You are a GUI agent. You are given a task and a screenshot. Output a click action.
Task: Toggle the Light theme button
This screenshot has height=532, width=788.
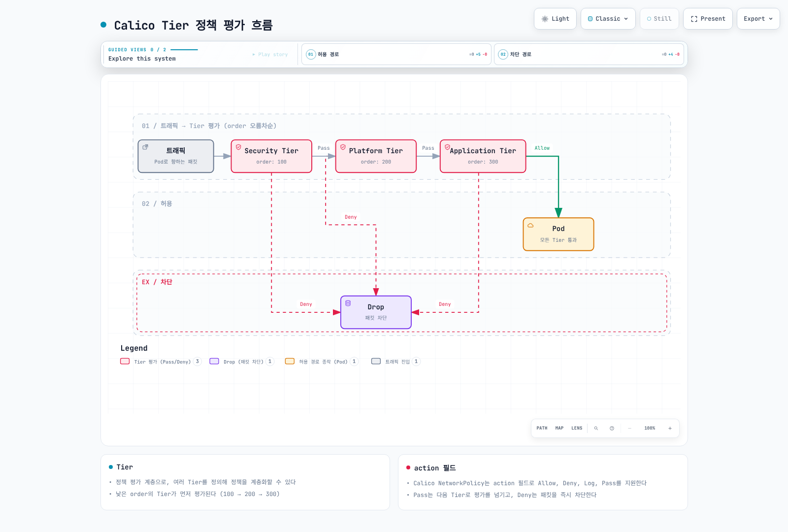(555, 19)
